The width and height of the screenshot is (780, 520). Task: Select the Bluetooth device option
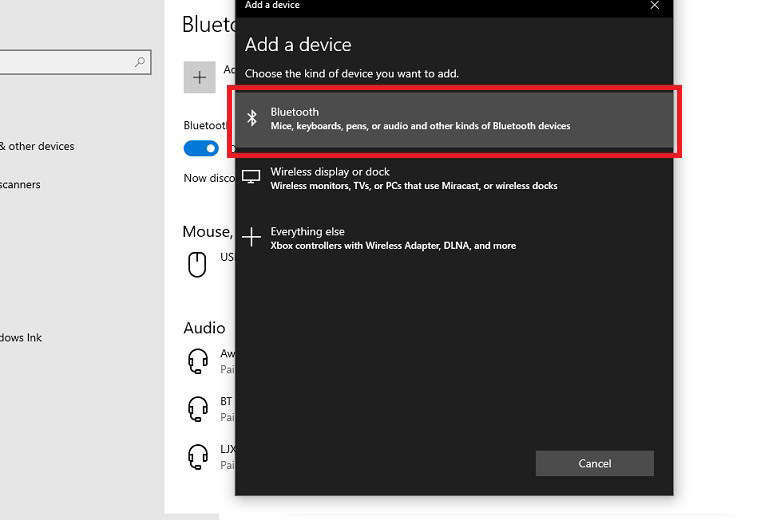pyautogui.click(x=454, y=119)
